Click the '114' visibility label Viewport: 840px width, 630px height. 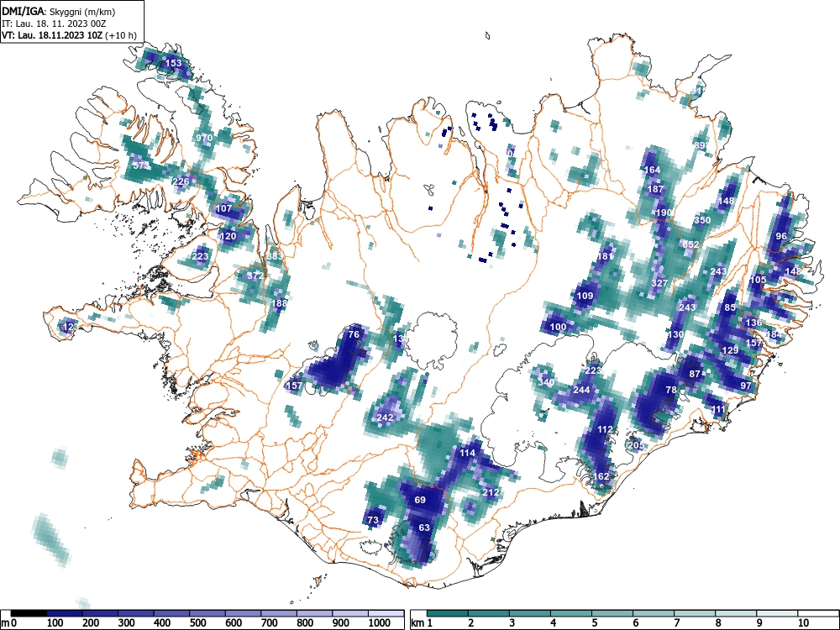tap(468, 453)
